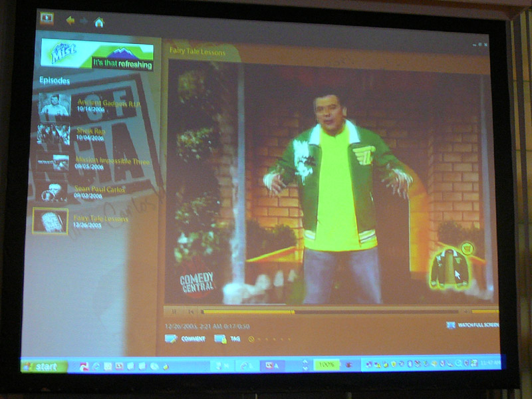The height and width of the screenshot is (399, 532).
Task: Open the Mission Impossible Three episode thumbnail
Action: tap(52, 162)
